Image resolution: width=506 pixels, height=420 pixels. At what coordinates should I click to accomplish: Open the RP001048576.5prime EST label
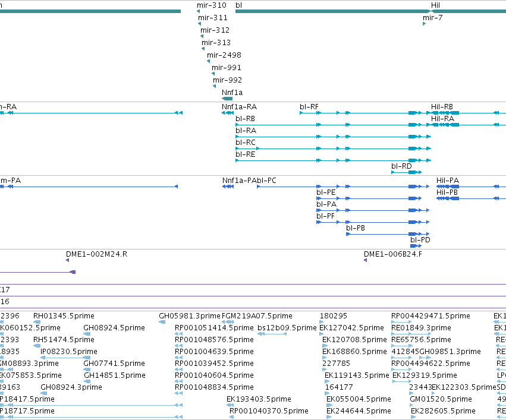tap(214, 340)
